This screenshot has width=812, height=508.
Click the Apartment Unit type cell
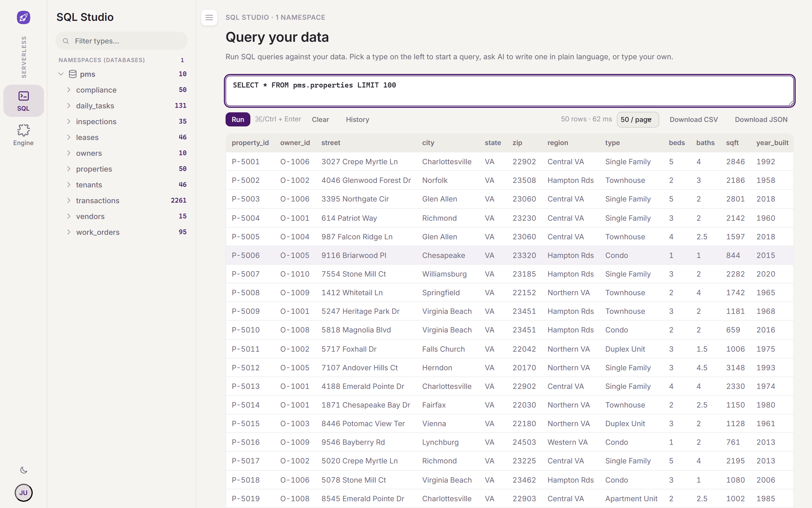click(x=631, y=499)
